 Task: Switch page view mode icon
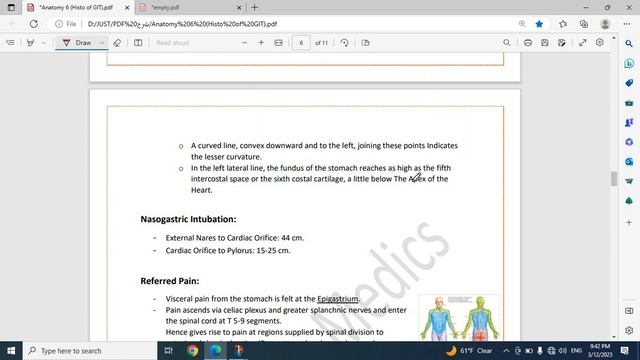(x=365, y=42)
